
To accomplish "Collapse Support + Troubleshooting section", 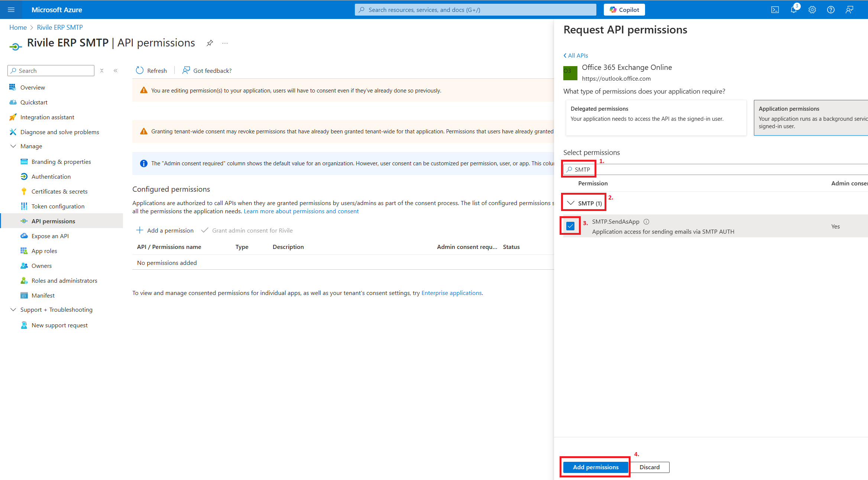I will 13,310.
